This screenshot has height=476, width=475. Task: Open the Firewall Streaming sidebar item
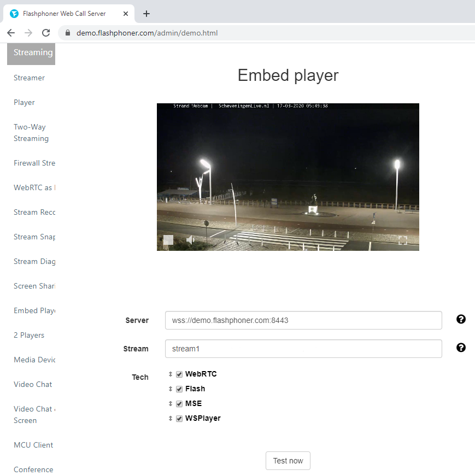coord(34,163)
